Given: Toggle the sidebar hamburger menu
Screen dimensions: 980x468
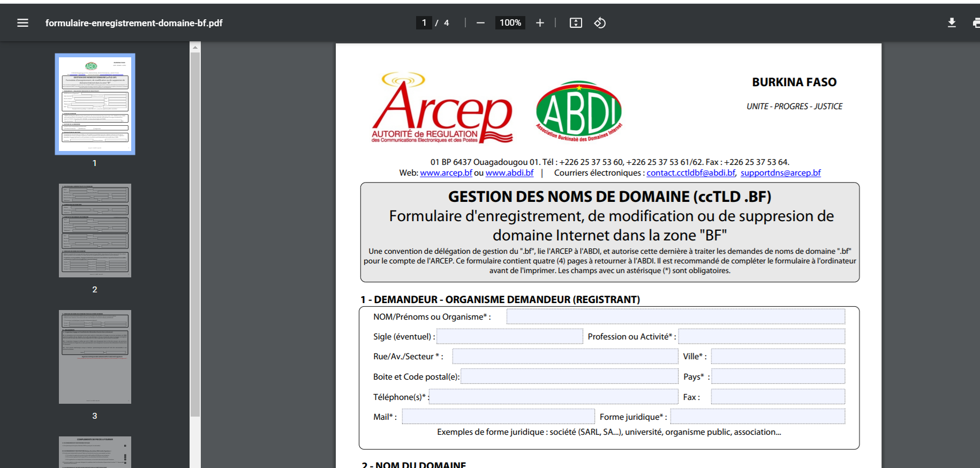Looking at the screenshot, I should point(22,23).
